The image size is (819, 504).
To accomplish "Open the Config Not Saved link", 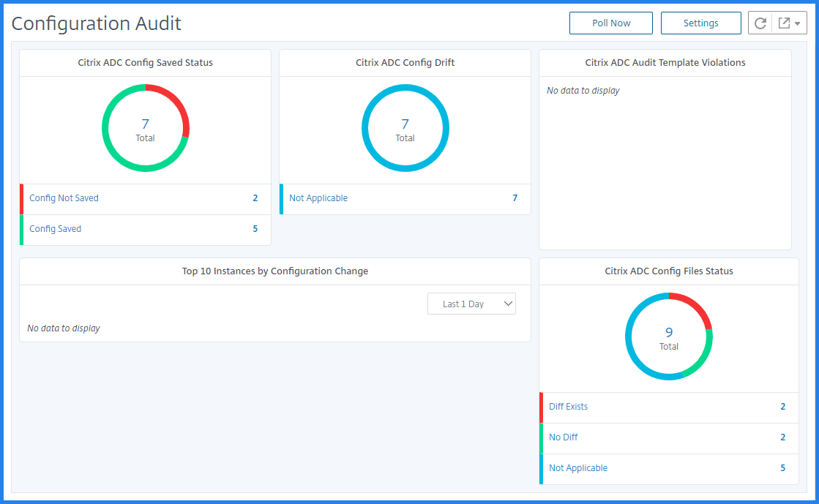I will tap(64, 198).
